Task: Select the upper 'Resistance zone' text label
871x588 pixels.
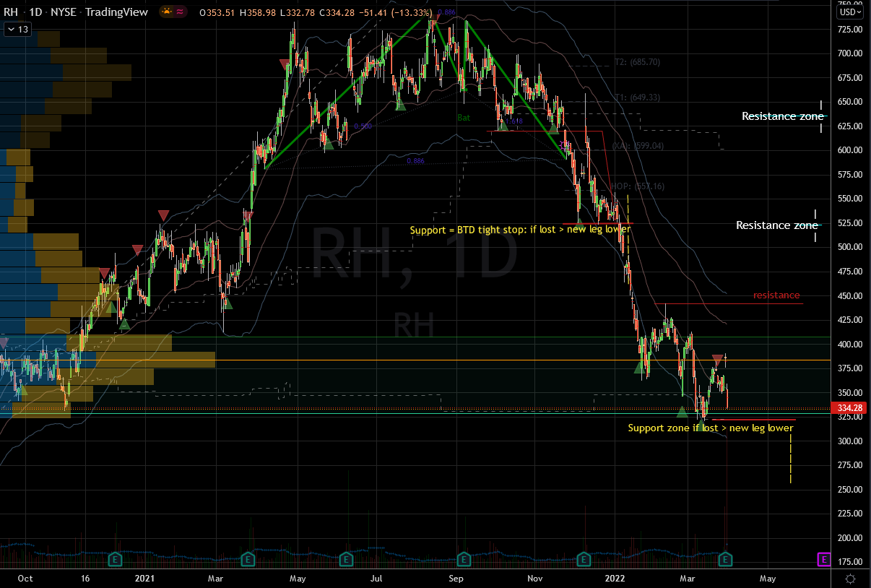Action: [783, 116]
